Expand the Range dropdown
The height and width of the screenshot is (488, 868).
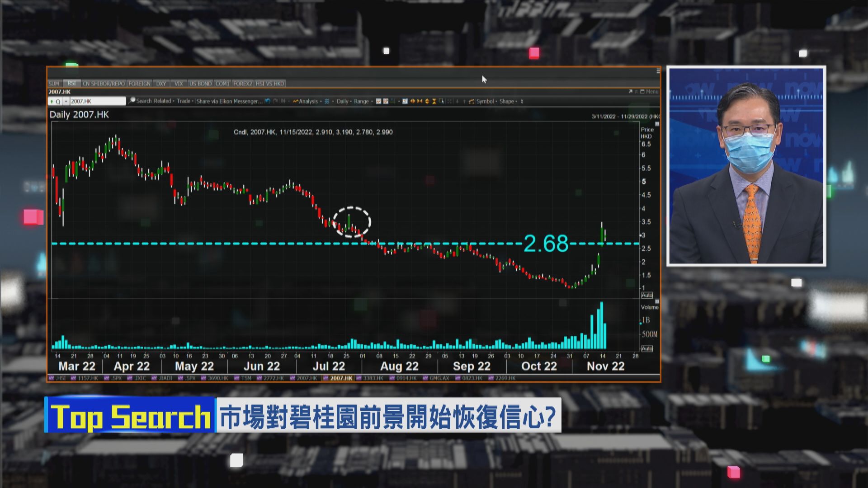pyautogui.click(x=362, y=101)
